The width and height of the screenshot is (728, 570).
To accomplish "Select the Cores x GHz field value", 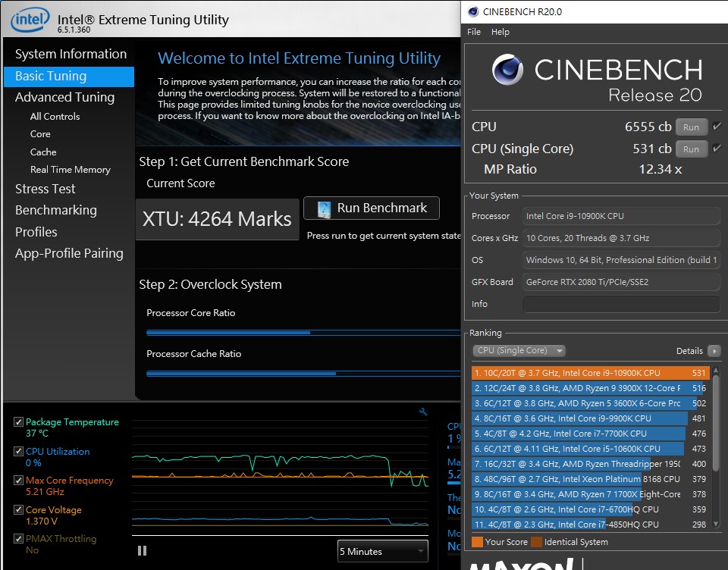I will coord(621,238).
